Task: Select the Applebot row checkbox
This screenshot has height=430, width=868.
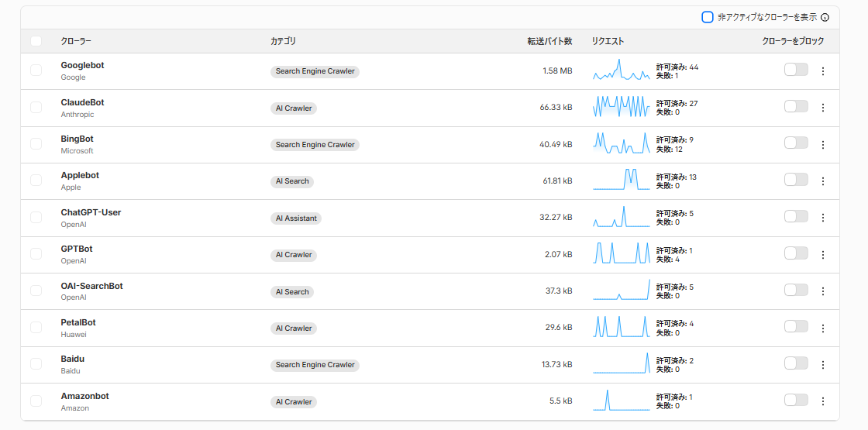Action: (x=36, y=181)
